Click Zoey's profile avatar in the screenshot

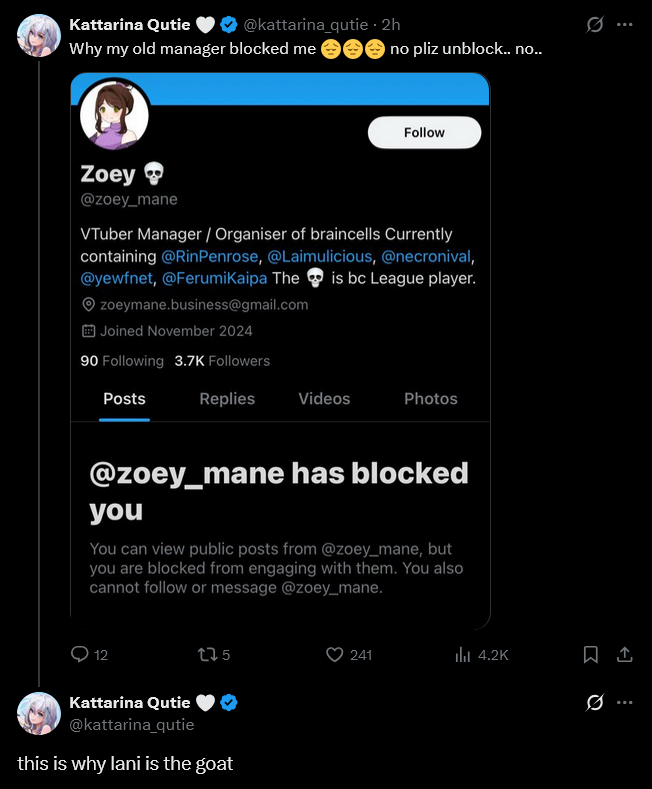114,114
